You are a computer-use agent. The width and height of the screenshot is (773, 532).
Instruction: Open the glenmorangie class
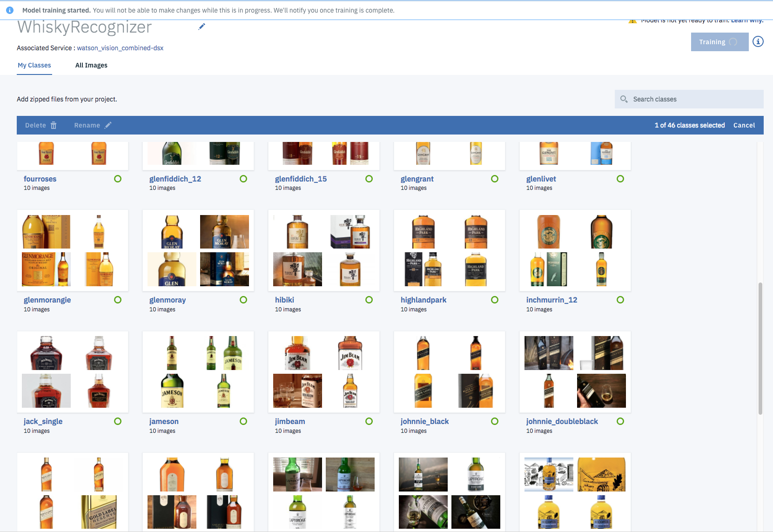47,300
